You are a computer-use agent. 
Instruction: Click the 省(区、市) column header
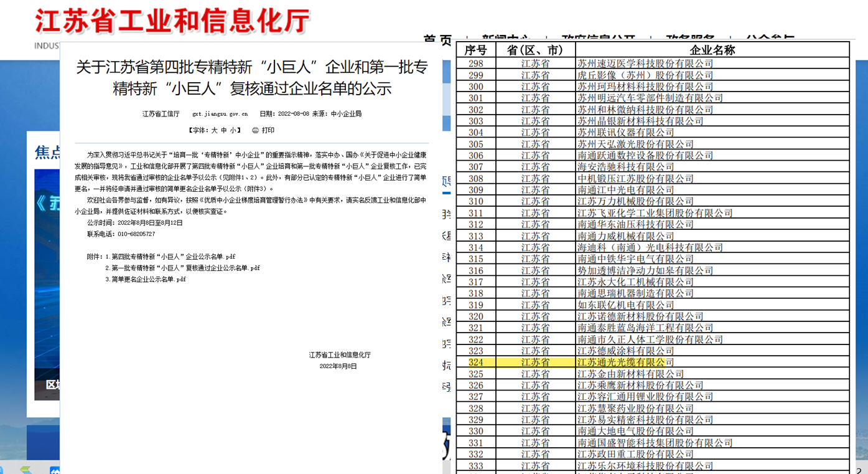coord(534,50)
